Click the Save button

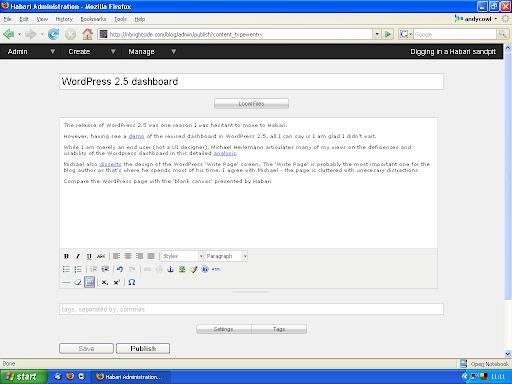pos(86,348)
